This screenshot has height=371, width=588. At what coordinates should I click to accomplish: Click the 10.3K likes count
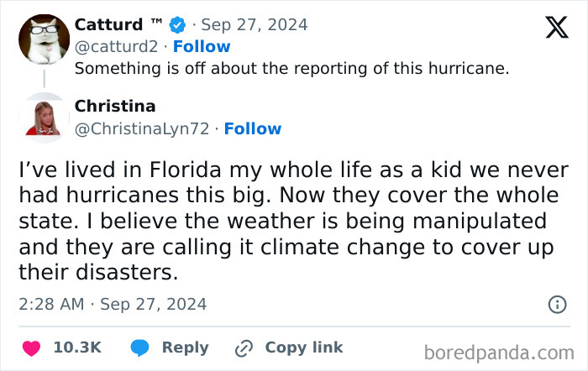click(x=77, y=347)
